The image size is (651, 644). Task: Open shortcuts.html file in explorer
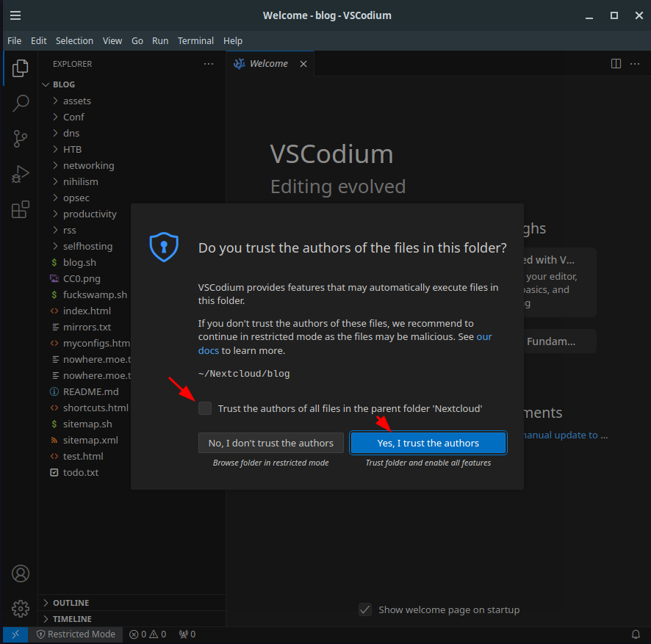[96, 408]
